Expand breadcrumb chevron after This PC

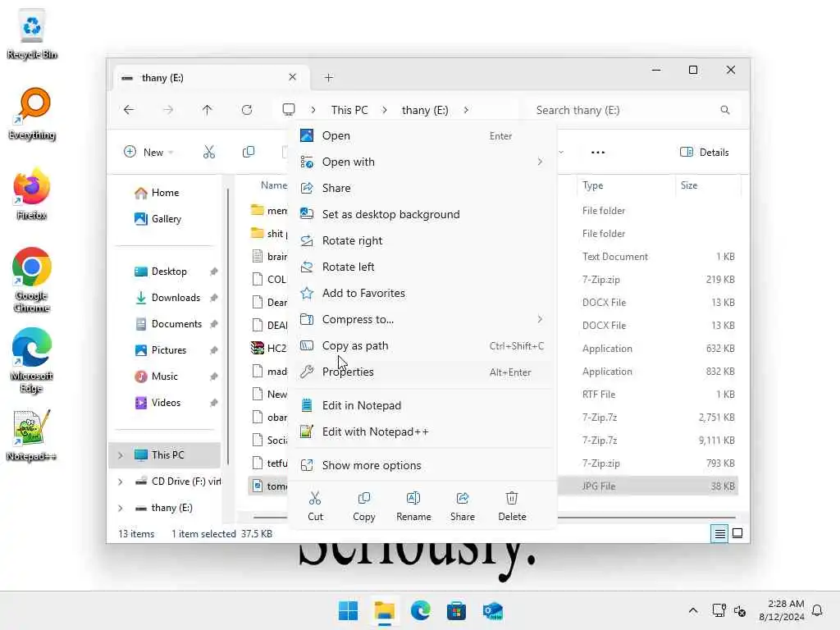[x=385, y=110]
